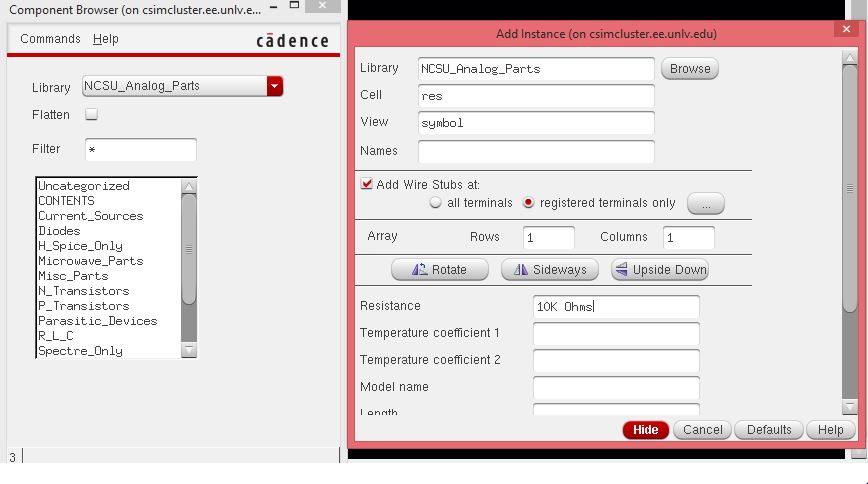Select H_Spice_Only category

click(x=80, y=246)
